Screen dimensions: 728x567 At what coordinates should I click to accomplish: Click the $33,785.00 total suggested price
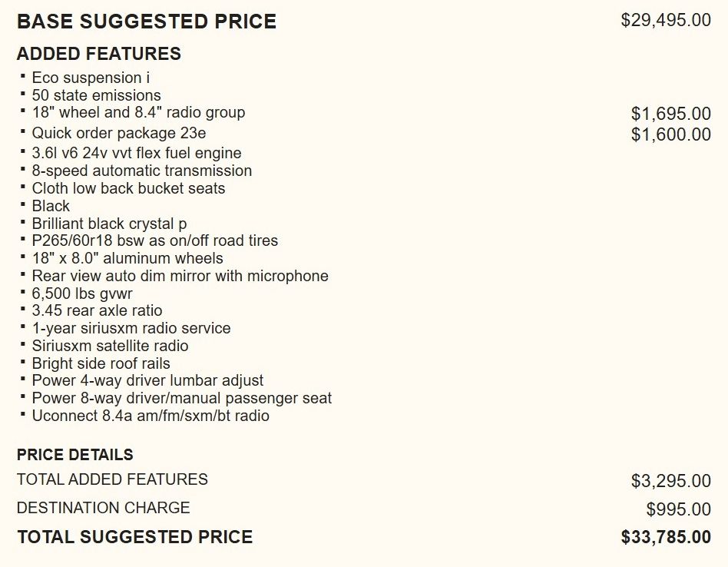click(x=665, y=537)
